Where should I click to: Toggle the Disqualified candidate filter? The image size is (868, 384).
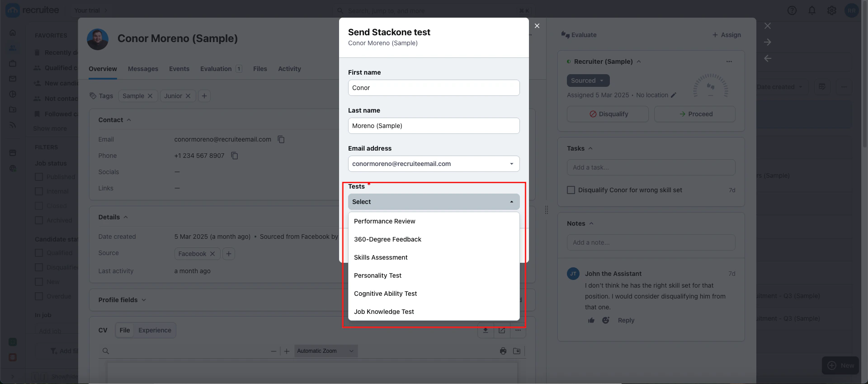(x=39, y=267)
